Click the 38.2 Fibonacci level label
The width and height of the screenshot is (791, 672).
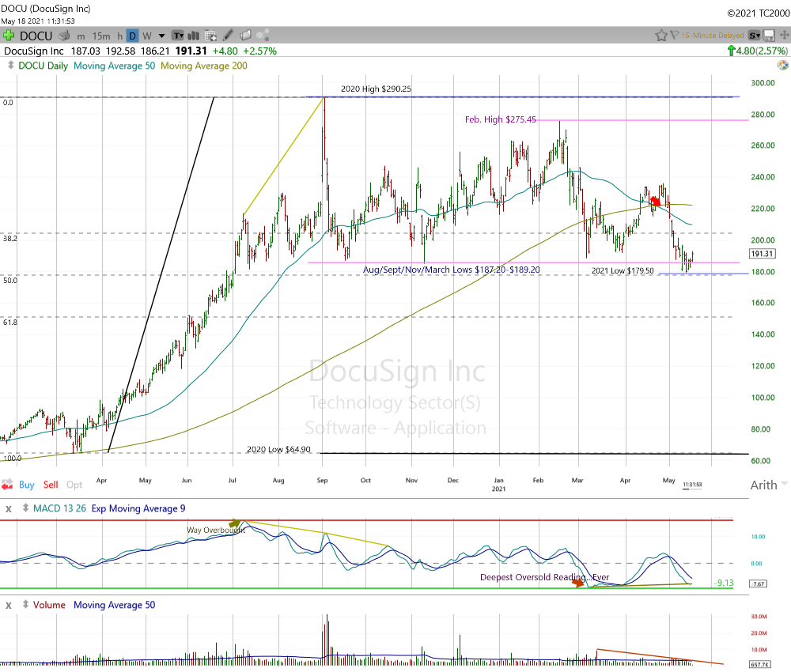10,239
